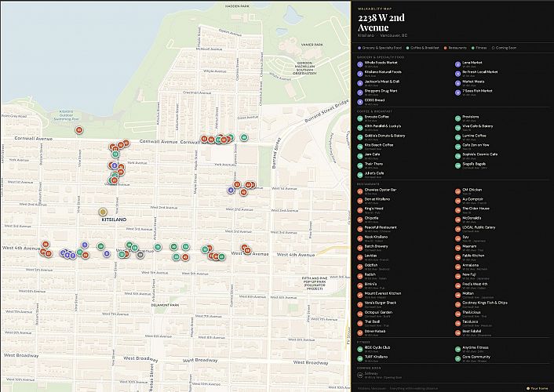The image size is (554, 392).
Task: Click the Chewies Oyster Bar orange badge
Action: [x=360, y=191]
